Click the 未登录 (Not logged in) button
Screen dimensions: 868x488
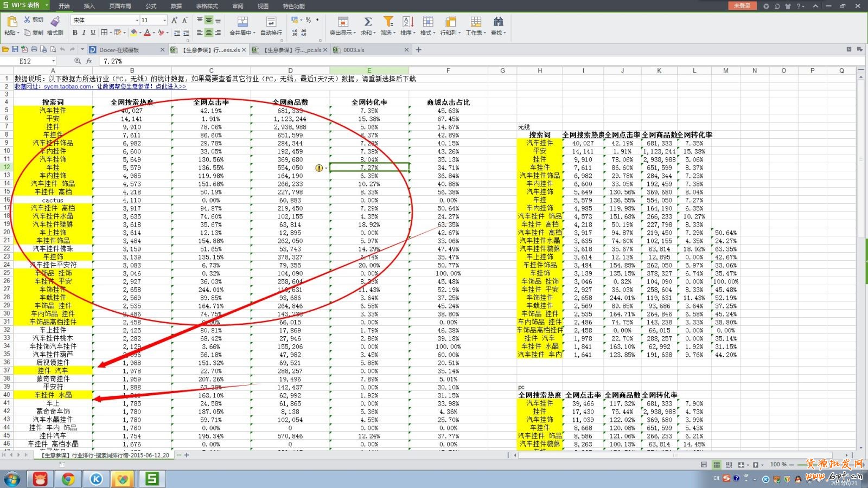(742, 5)
